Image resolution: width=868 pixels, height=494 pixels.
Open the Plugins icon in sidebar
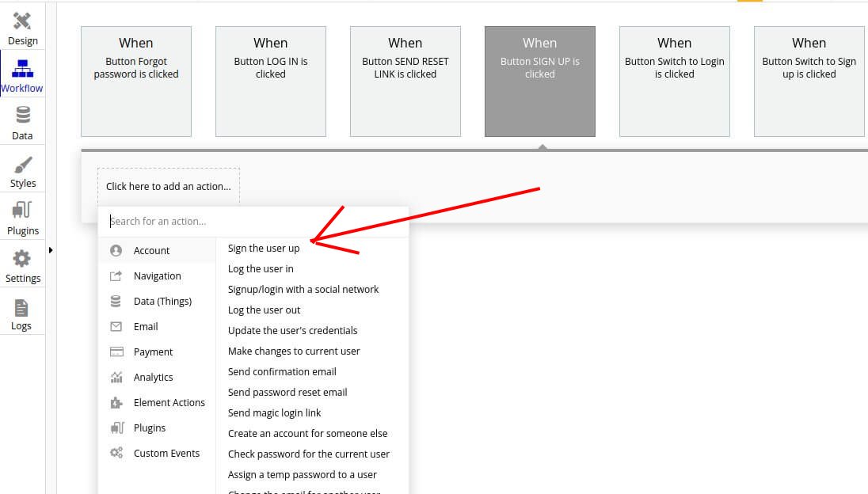tap(22, 211)
